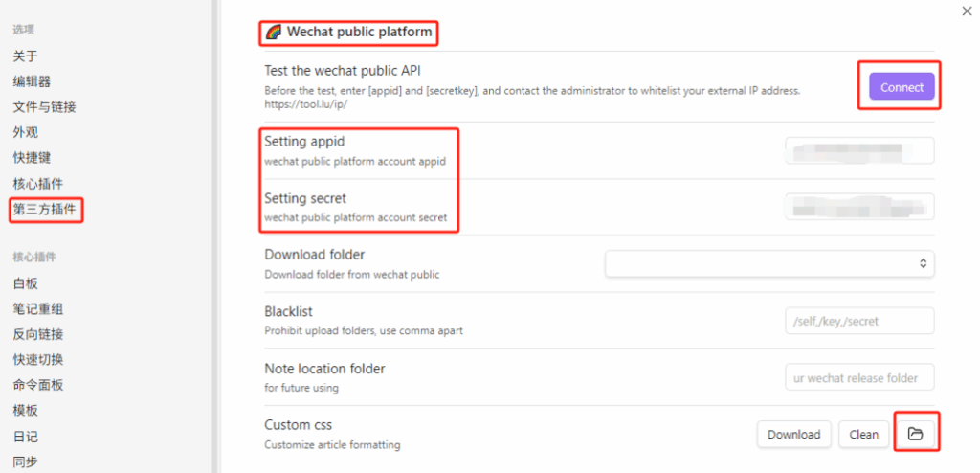Click the Blacklist input field
The image size is (980, 473).
point(859,321)
